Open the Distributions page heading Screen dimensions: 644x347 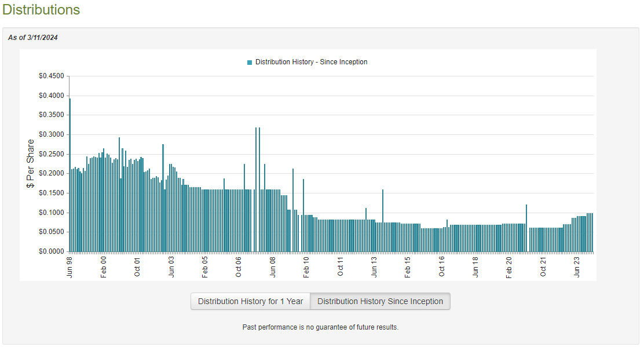tap(41, 10)
